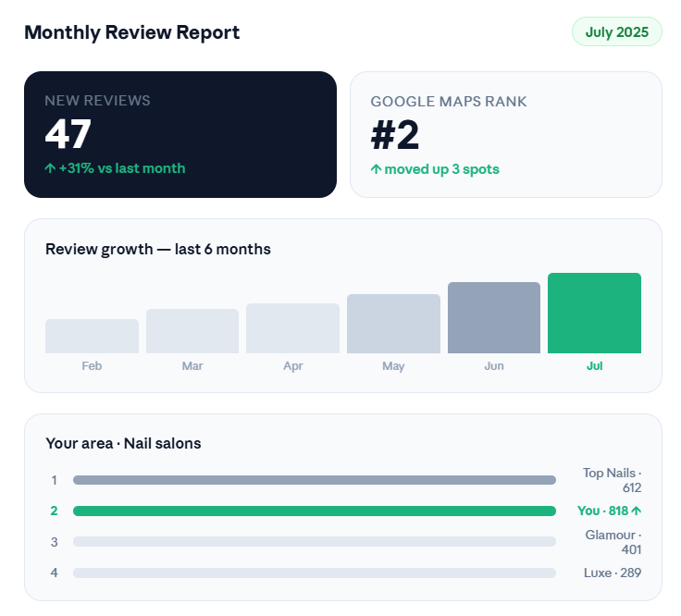Select the Feb bar in chart
Image resolution: width=681 pixels, height=616 pixels.
click(93, 336)
